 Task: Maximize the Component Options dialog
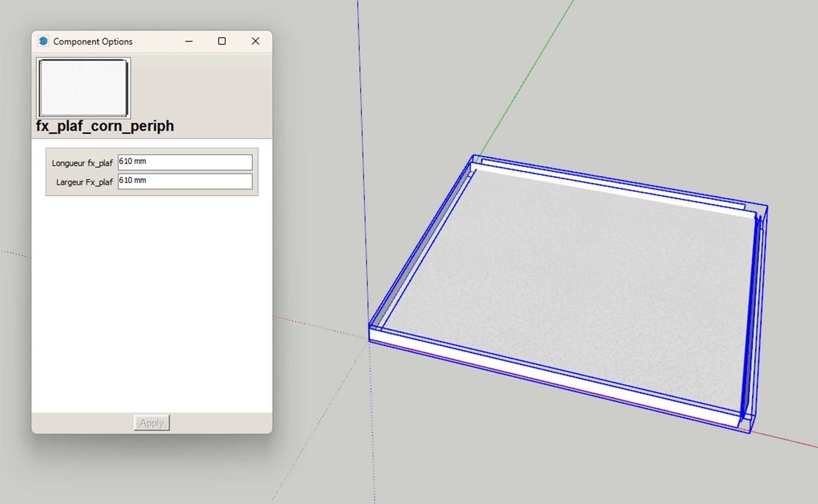(x=222, y=41)
